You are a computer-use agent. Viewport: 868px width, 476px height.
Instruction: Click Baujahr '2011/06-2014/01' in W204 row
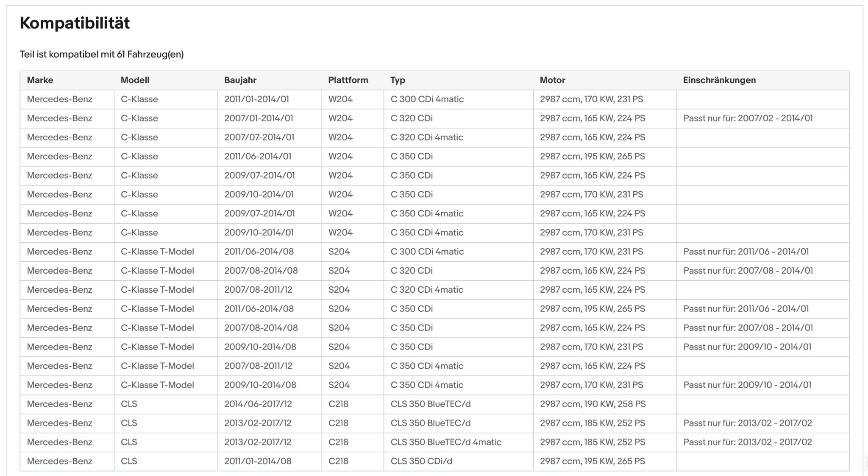click(258, 157)
